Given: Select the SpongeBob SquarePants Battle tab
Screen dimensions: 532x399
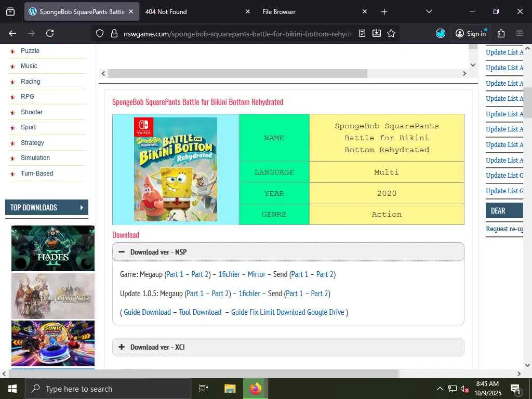Looking at the screenshot, I should [82, 11].
